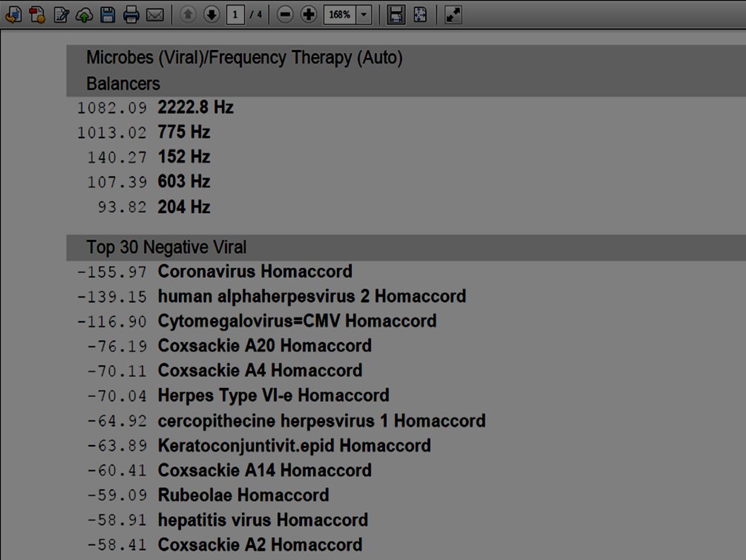746x560 pixels.
Task: Click the page number field
Action: click(235, 15)
